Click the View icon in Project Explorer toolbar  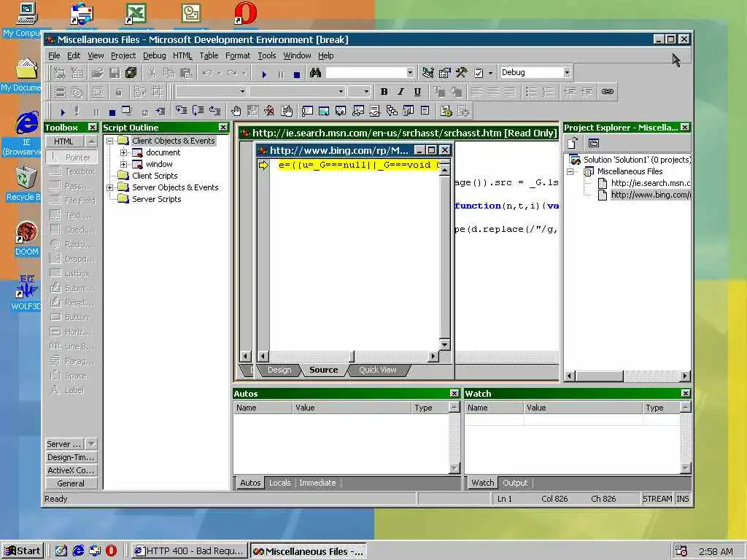(594, 143)
